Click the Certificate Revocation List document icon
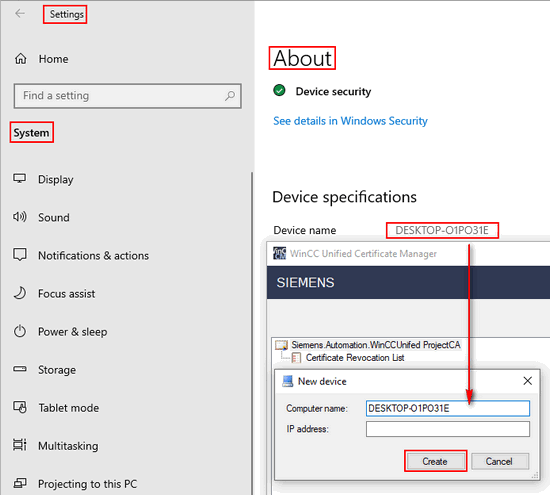Viewport: 550px width, 495px height. point(296,358)
